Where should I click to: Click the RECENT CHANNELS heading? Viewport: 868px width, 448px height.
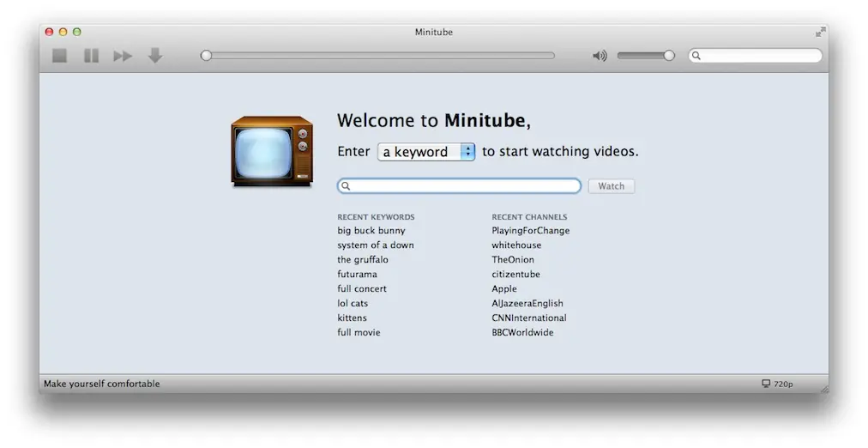(529, 217)
